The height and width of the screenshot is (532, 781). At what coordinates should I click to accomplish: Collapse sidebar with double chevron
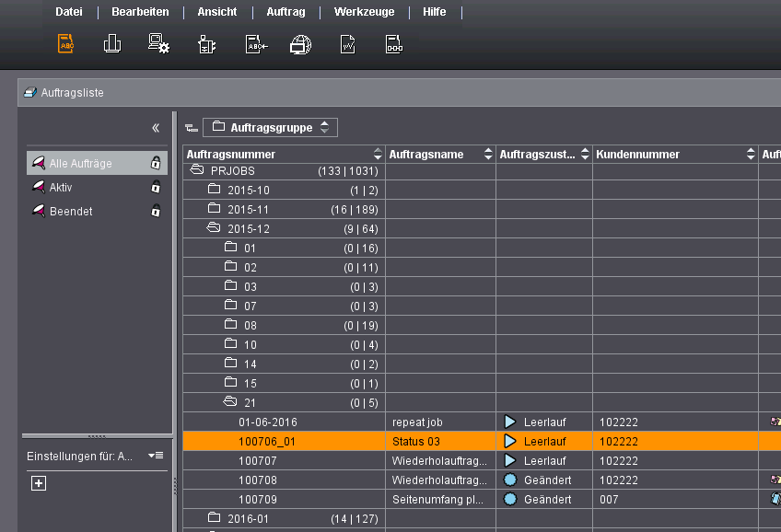(x=156, y=128)
